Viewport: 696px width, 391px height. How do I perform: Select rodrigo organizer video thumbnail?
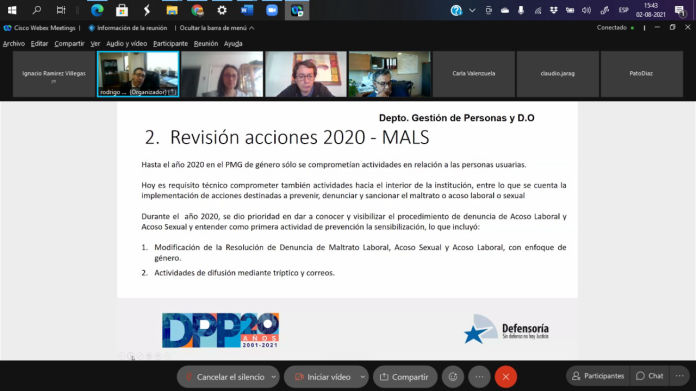(138, 74)
